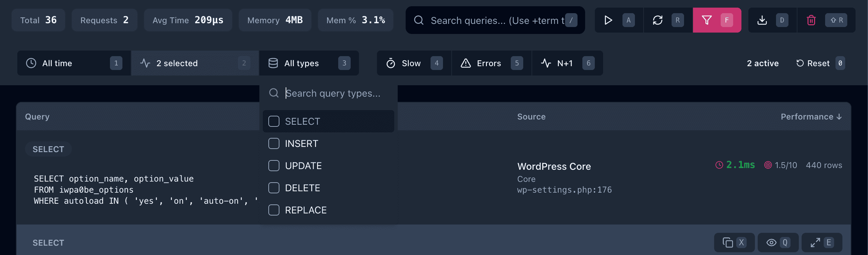Check the SELECT query type checkbox
This screenshot has width=868, height=255.
(274, 121)
